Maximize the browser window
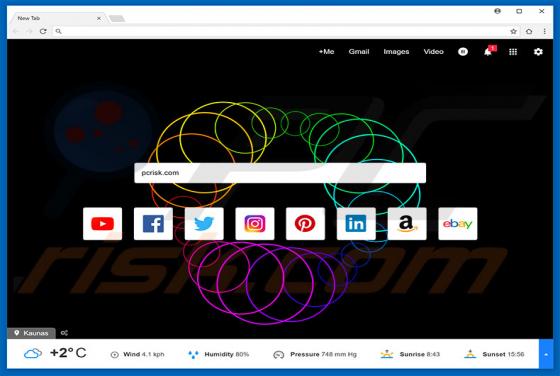The height and width of the screenshot is (376, 560). pyautogui.click(x=519, y=11)
